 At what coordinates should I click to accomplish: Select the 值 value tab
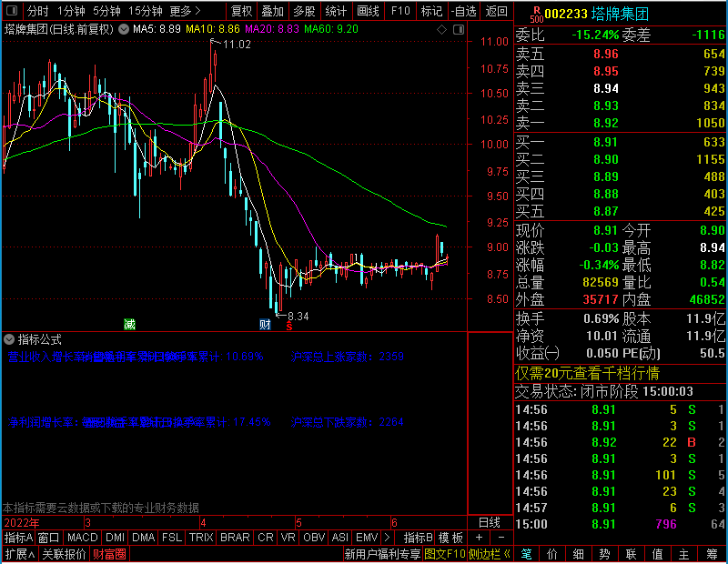[657, 554]
